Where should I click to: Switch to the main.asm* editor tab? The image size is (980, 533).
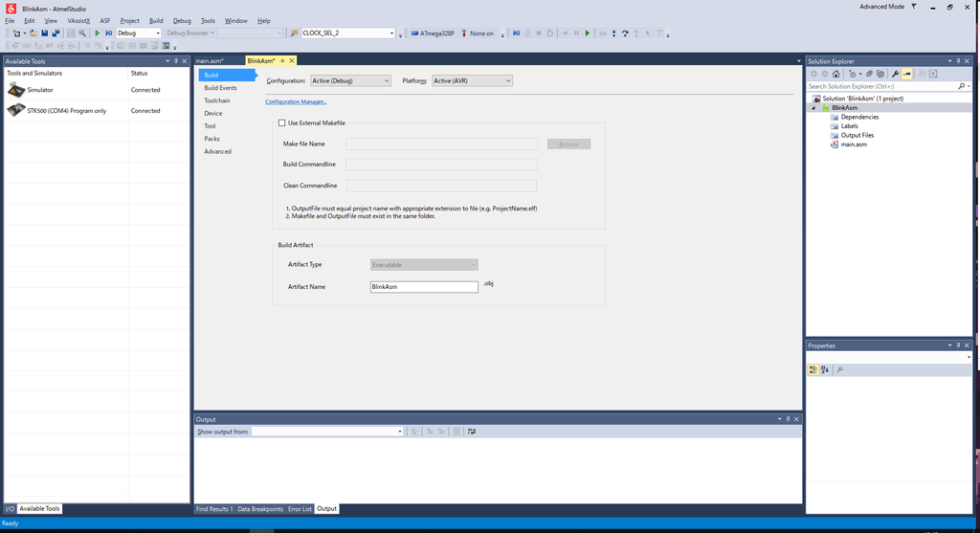click(x=210, y=60)
